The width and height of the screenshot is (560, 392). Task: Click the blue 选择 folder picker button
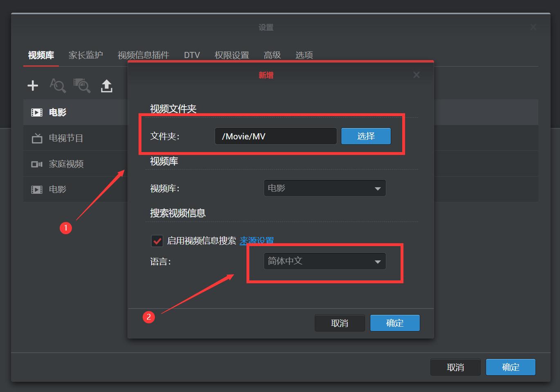click(366, 136)
